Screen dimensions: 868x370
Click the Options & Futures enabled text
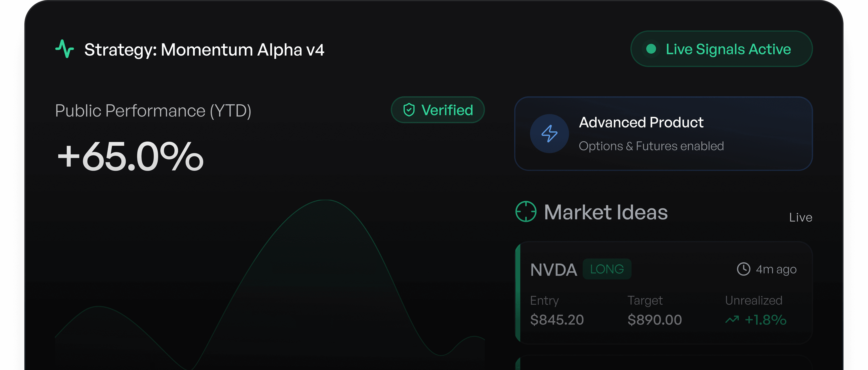[x=651, y=146]
